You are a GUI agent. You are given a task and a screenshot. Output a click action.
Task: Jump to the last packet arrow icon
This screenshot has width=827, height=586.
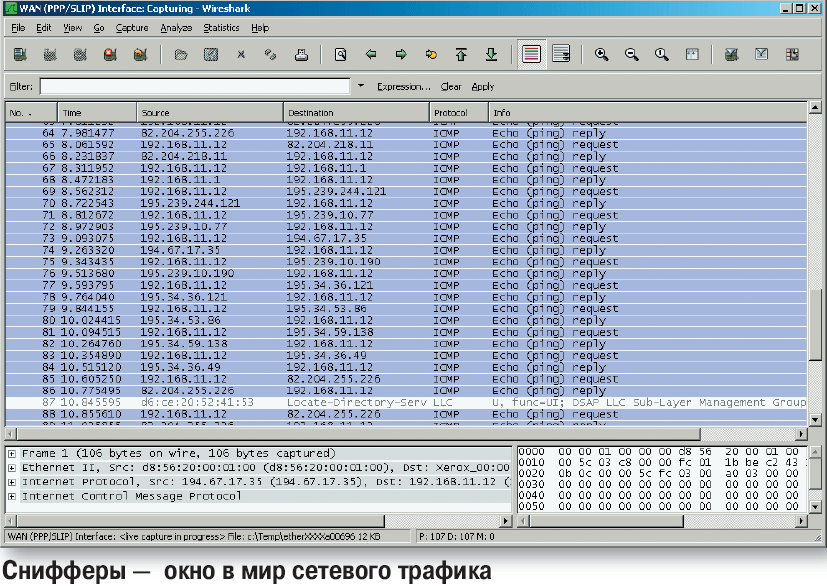click(x=491, y=54)
